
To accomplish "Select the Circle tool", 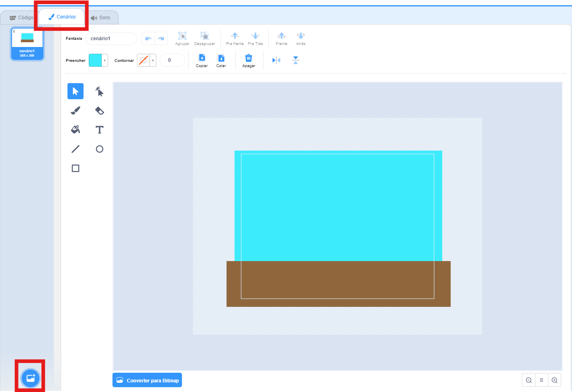I will pyautogui.click(x=99, y=149).
